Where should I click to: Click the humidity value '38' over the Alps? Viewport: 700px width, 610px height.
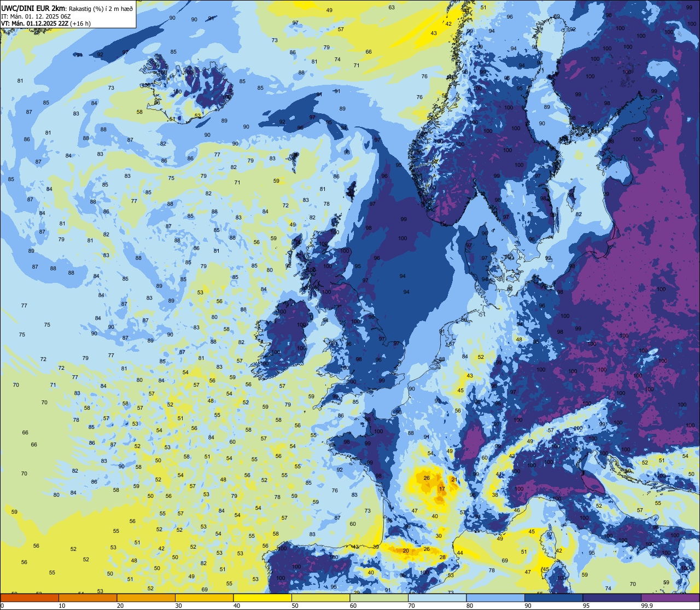495,495
